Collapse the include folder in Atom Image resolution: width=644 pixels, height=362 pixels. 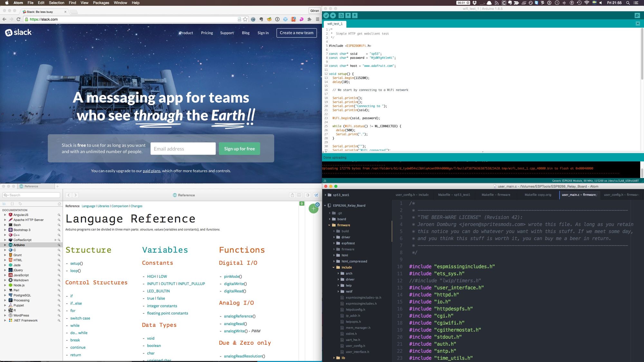[334, 267]
